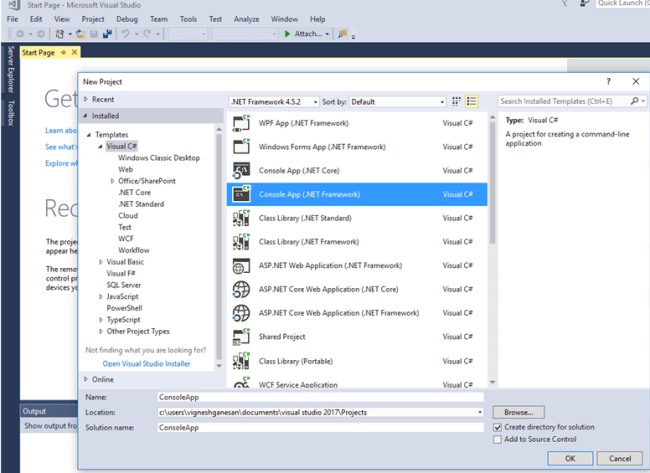The image size is (650, 473).
Task: Click the Cancel button
Action: click(620, 458)
